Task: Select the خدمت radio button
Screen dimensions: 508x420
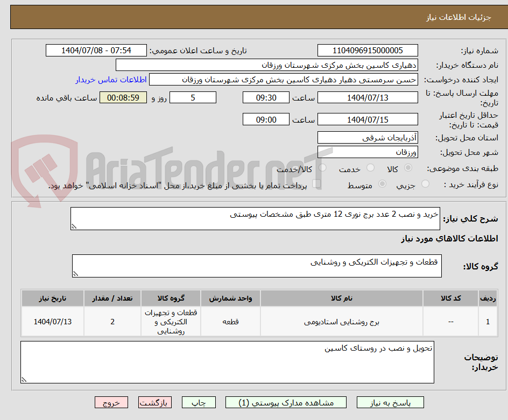Action: (370, 167)
